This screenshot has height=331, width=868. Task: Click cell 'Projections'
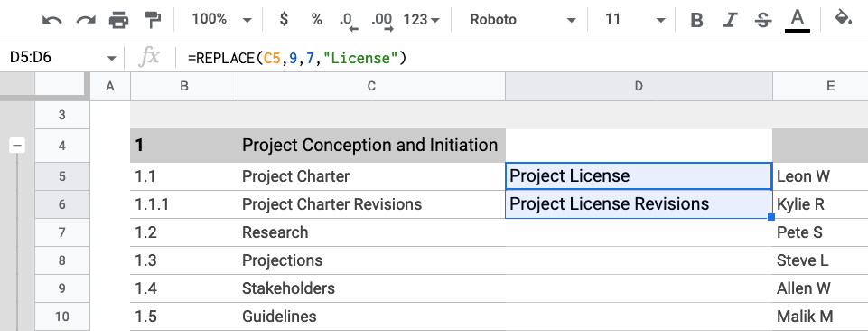[x=371, y=260]
